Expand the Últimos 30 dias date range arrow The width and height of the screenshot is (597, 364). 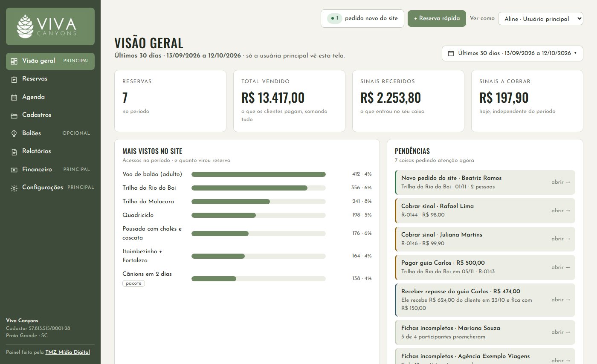pos(576,53)
